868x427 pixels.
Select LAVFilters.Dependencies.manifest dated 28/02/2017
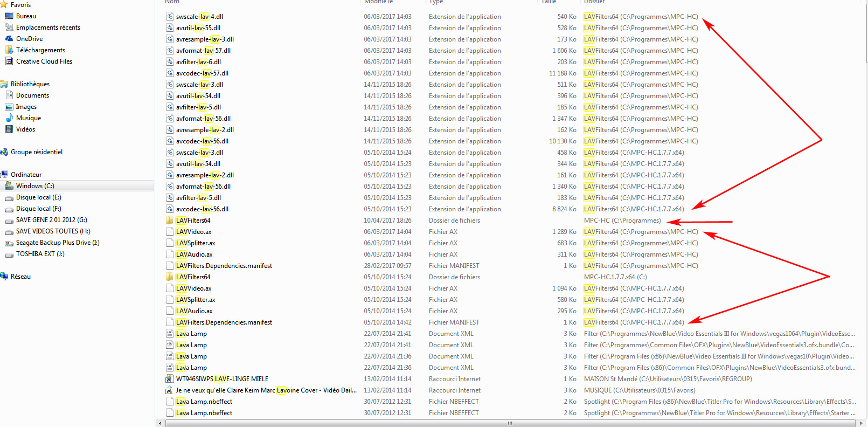pos(224,266)
